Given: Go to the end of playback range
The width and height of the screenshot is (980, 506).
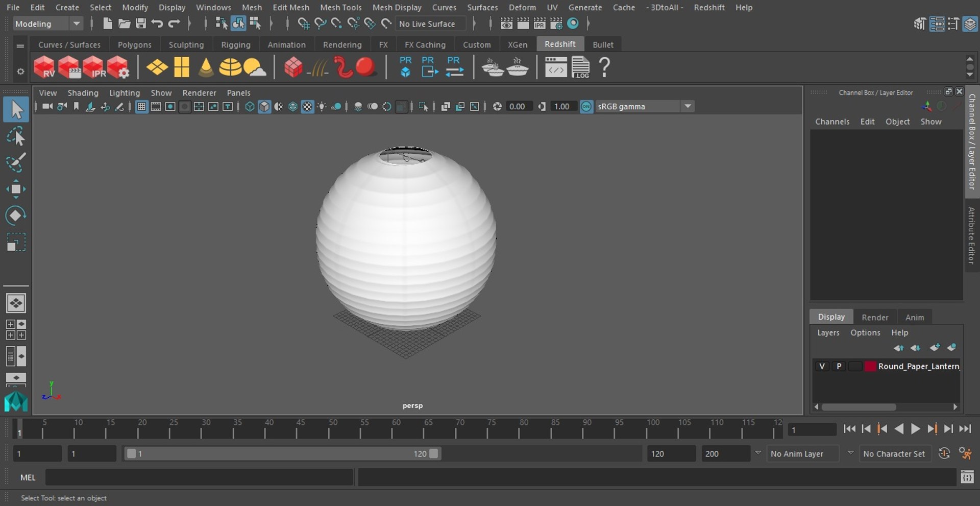Looking at the screenshot, I should 965,429.
